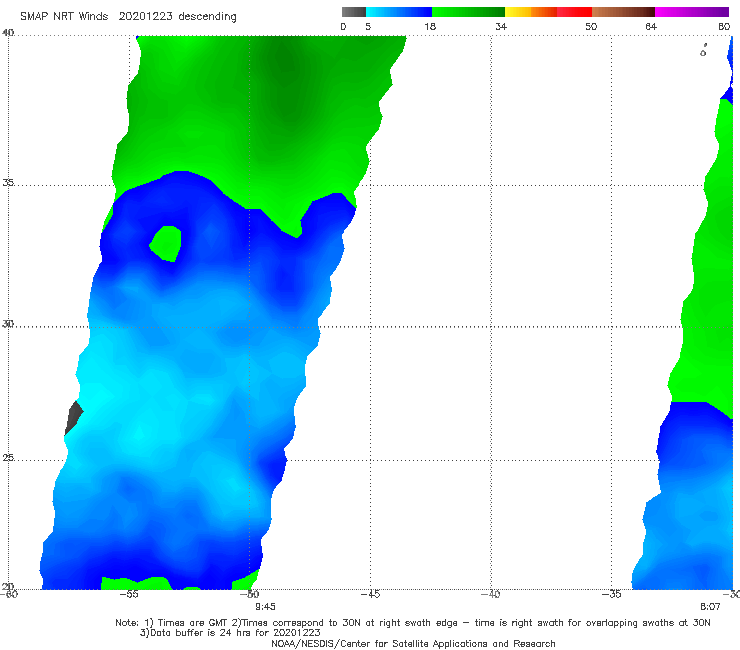Click the swath time label '8:07'
Screen dimensions: 740x650
click(710, 607)
